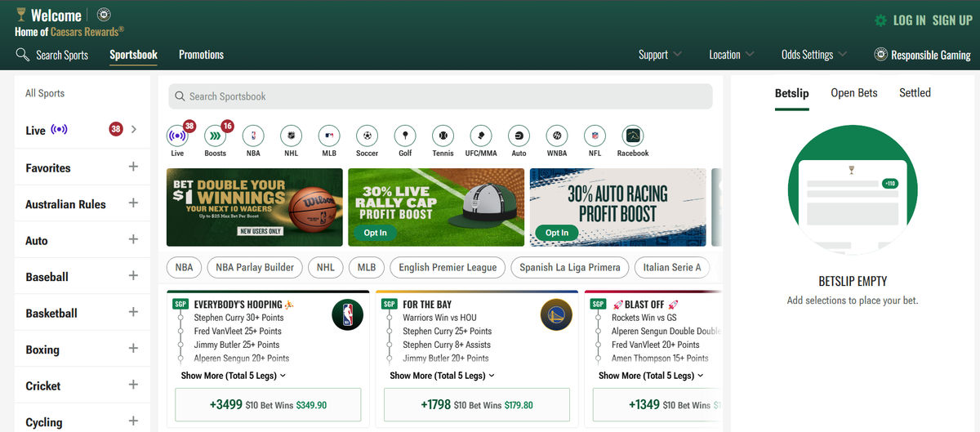Click the Caesars emblem beside Welcome
The image size is (980, 432).
(x=104, y=15)
